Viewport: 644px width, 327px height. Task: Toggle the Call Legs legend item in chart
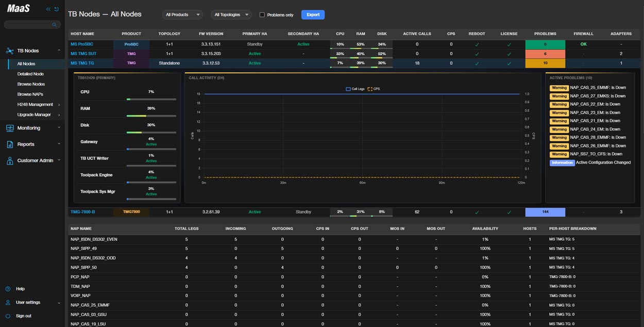click(x=355, y=89)
